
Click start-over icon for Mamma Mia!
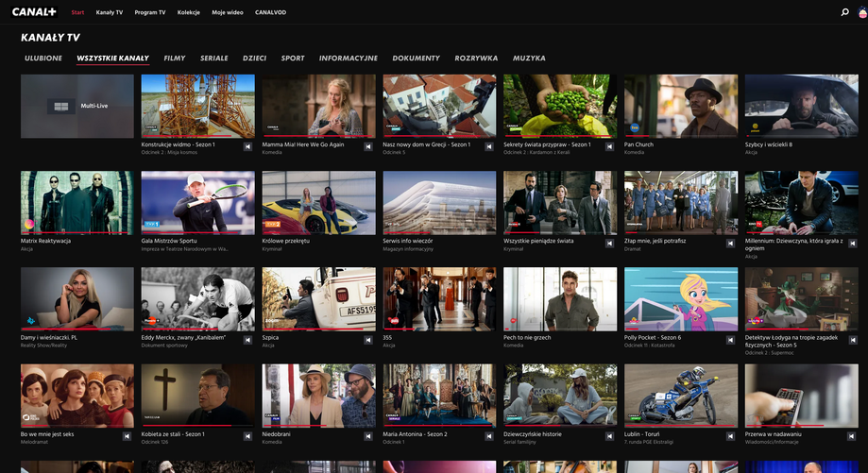(x=368, y=146)
